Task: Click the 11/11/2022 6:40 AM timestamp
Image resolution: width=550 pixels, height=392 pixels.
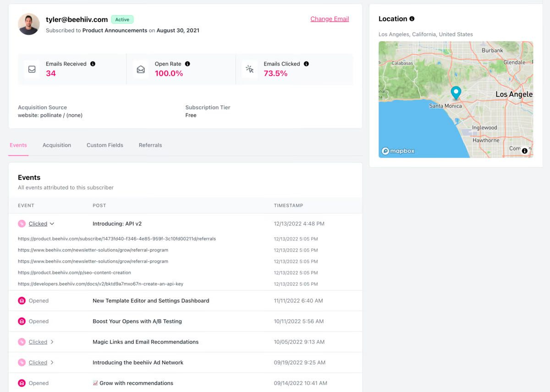Action: pyautogui.click(x=298, y=301)
